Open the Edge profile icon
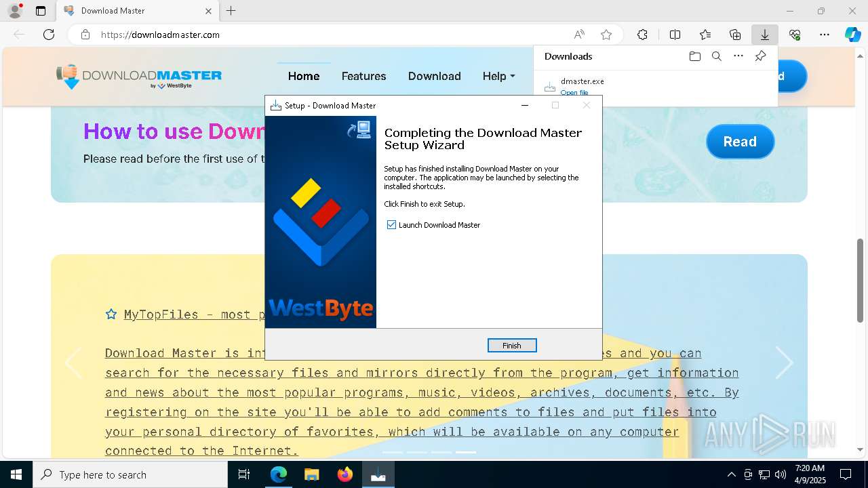868x488 pixels. (x=14, y=11)
